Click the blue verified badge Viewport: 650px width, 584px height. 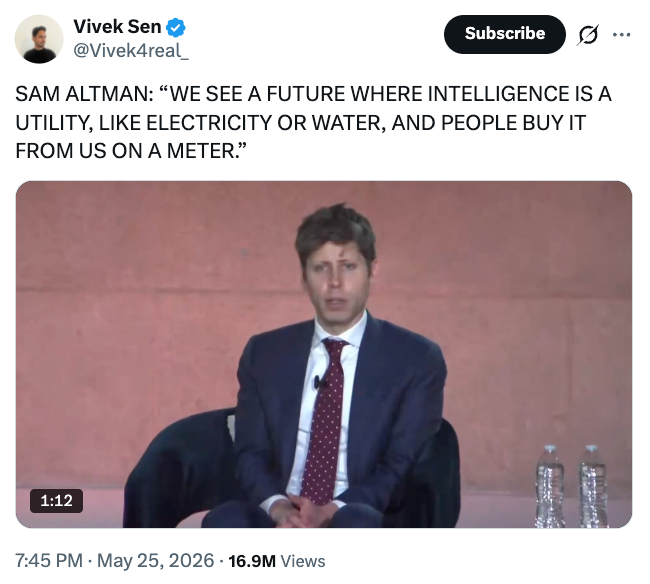(x=176, y=27)
